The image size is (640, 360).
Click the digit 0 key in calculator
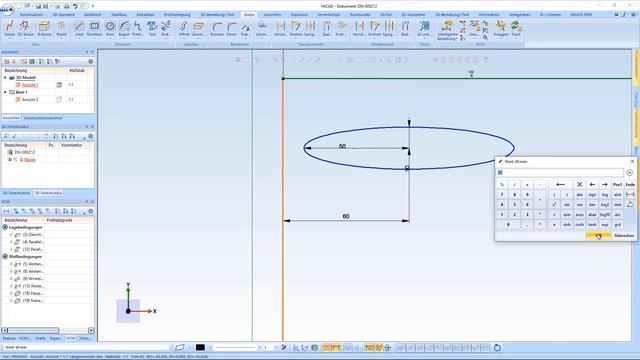tap(508, 224)
